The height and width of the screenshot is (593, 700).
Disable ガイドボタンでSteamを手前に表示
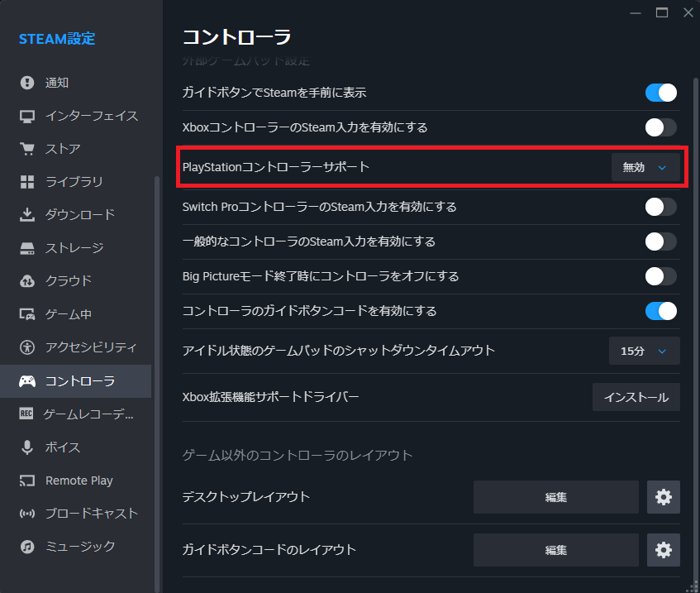660,93
